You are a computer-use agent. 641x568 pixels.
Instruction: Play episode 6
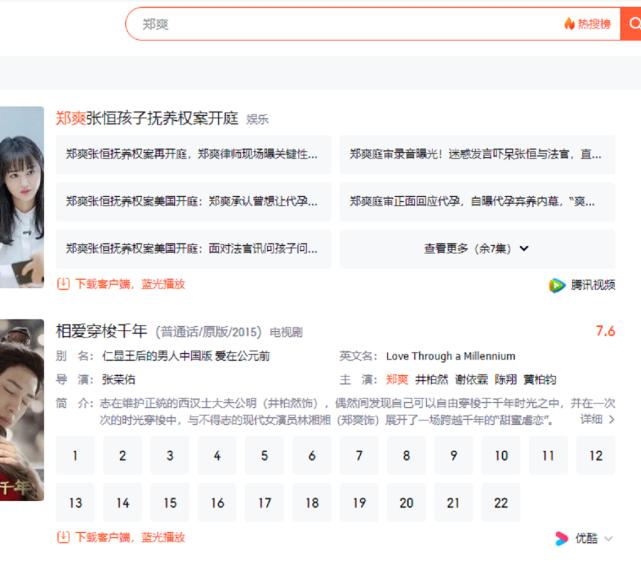pos(312,456)
